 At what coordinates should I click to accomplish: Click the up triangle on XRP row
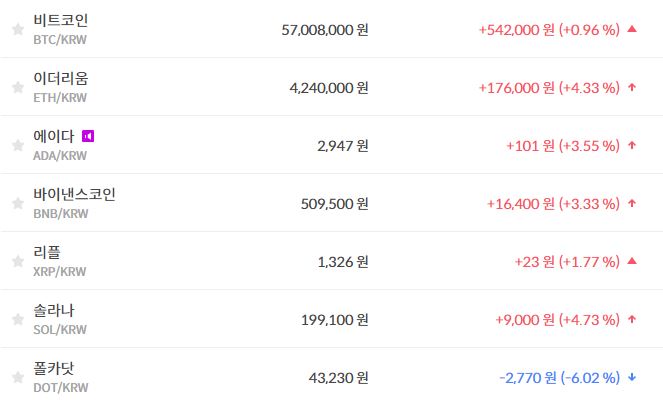[x=632, y=261]
